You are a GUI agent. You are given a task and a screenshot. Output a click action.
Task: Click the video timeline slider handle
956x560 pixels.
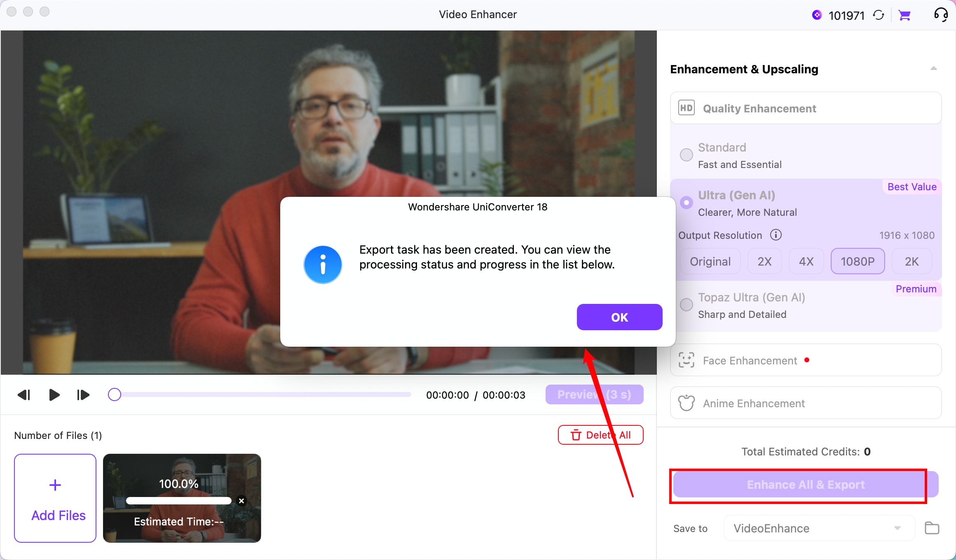(115, 394)
